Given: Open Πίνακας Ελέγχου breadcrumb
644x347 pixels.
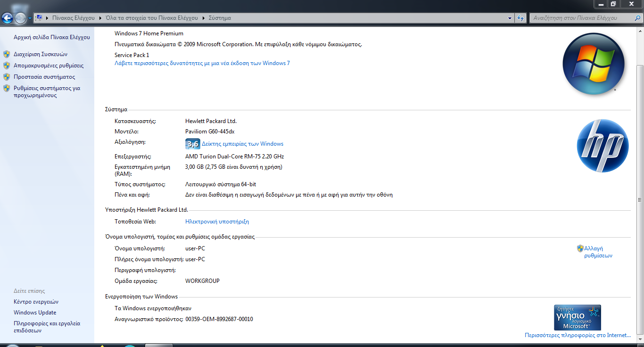Looking at the screenshot, I should point(74,18).
